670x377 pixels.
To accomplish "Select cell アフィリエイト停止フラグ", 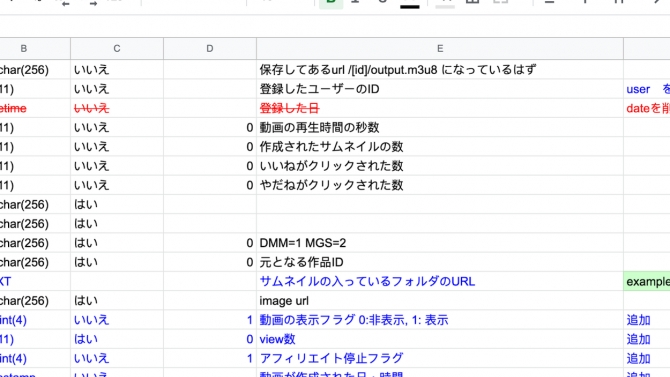I will click(440, 358).
